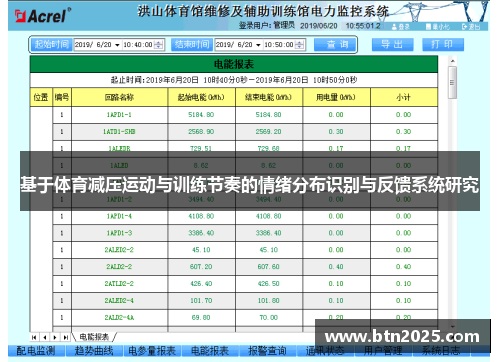This screenshot has height=362, width=500.
Task: Click the 回路名称 column header
Action: [x=119, y=97]
